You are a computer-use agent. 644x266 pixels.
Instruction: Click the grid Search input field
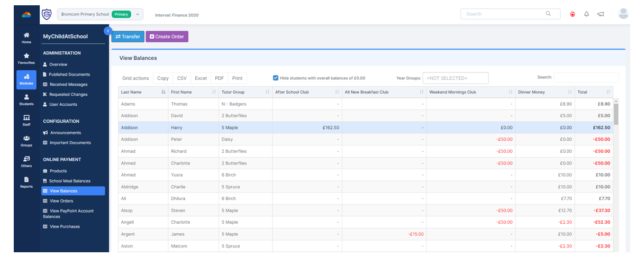click(x=586, y=77)
